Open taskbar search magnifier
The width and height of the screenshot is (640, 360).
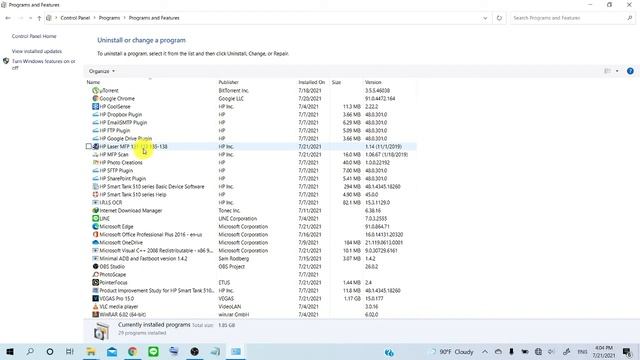(30, 351)
